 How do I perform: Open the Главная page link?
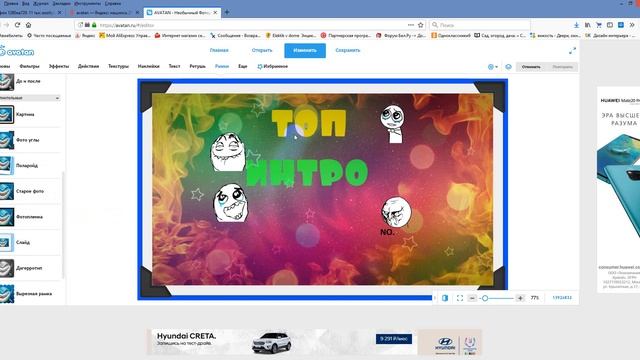click(219, 50)
